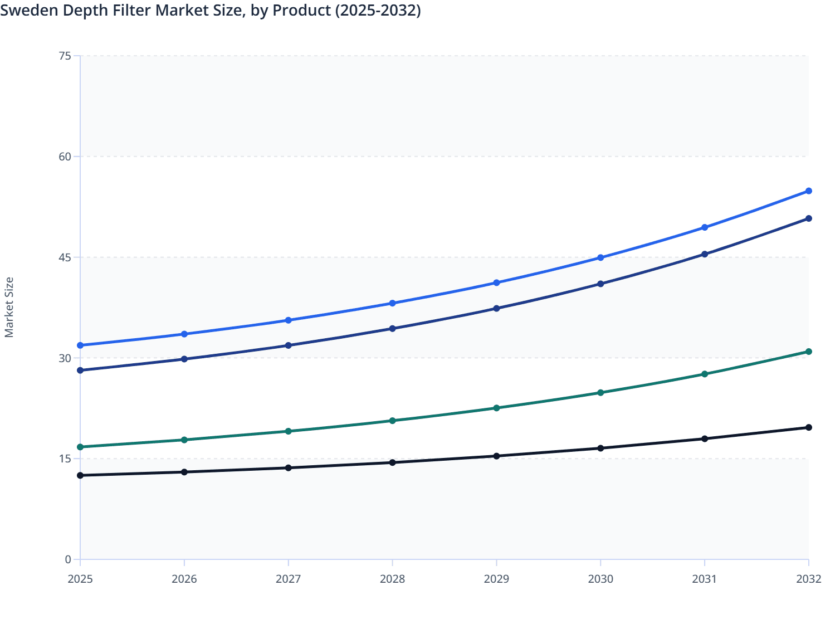This screenshot has width=840, height=624.
Task: Select the 2031 point on the navy line
Action: click(x=704, y=253)
